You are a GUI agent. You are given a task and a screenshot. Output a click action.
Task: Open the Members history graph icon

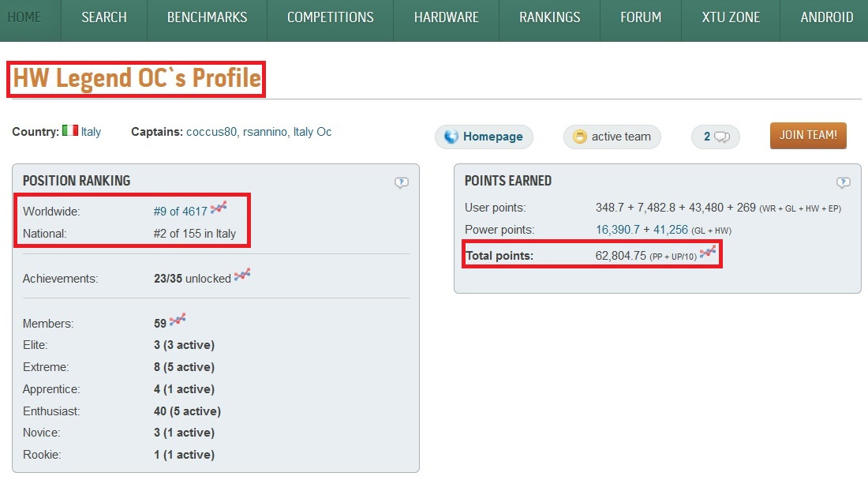177,320
